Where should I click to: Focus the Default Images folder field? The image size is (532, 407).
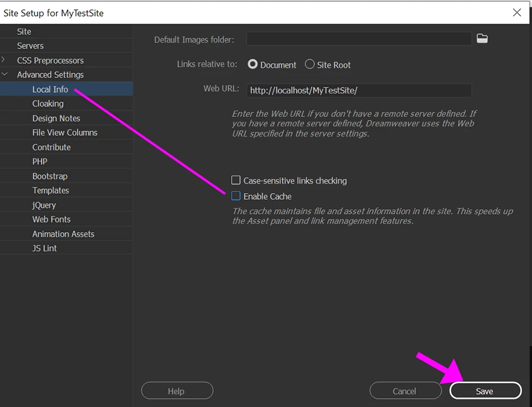pos(359,38)
